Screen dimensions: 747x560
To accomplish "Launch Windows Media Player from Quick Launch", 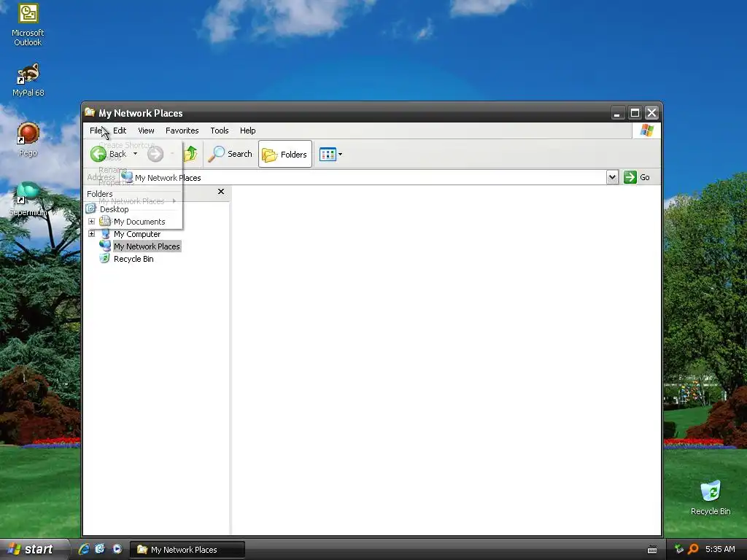I will click(117, 549).
